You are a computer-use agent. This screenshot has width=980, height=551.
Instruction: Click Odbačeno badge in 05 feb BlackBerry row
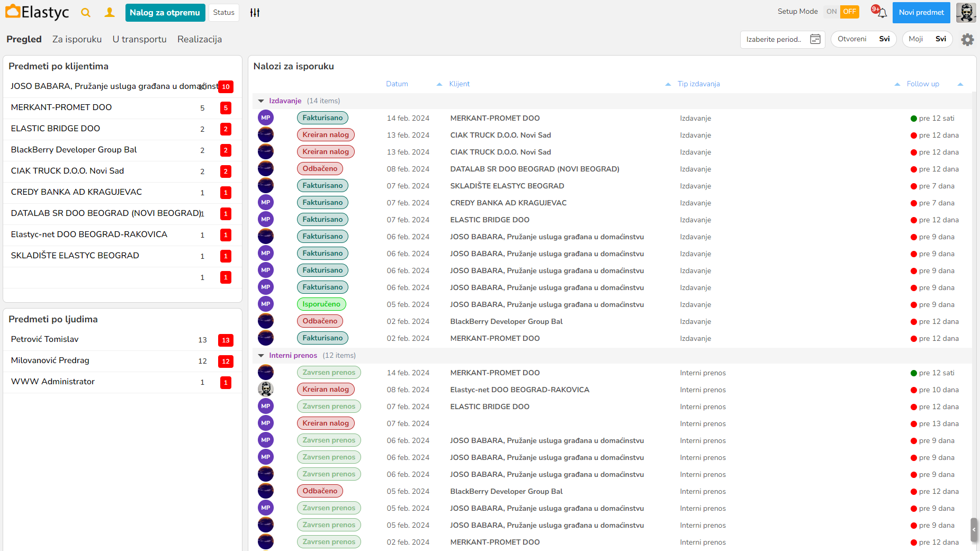click(x=320, y=491)
